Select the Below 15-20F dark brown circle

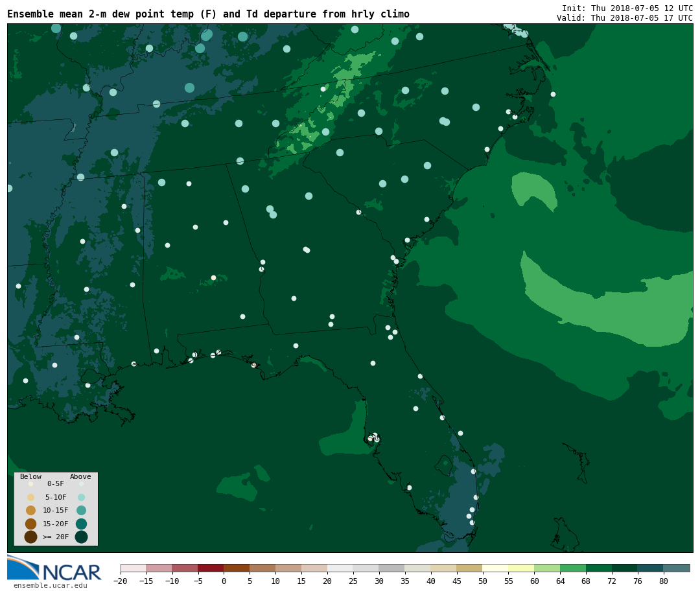point(31,524)
